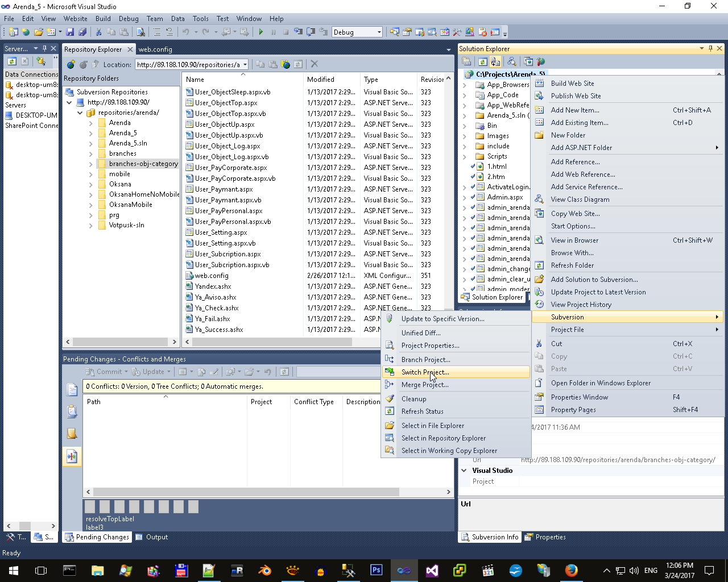Click the Connect to Database icon in Server Explorer
Image resolution: width=728 pixels, height=582 pixels.
tap(40, 61)
